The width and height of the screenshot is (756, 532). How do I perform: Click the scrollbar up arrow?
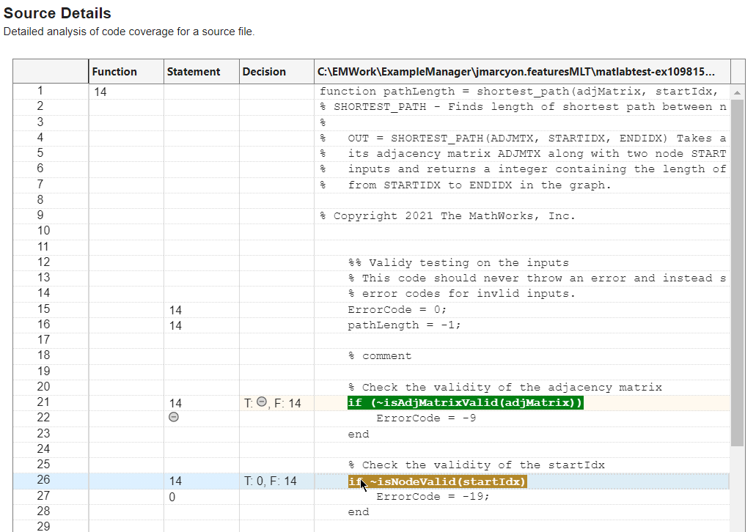pyautogui.click(x=738, y=92)
